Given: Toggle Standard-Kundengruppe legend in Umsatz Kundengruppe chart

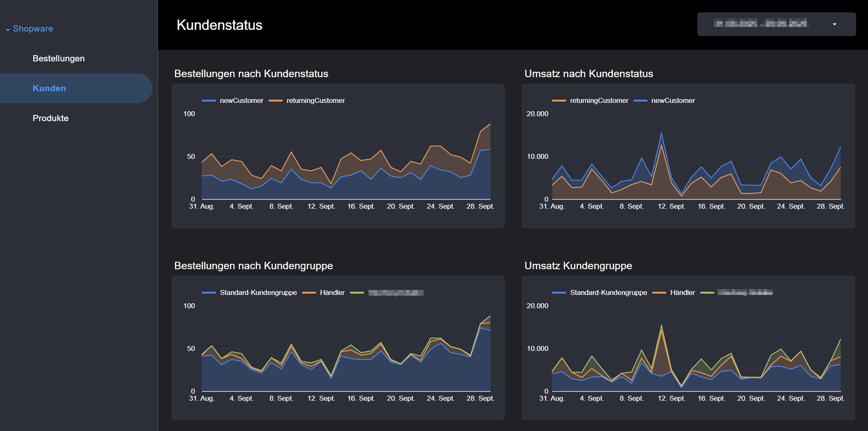Looking at the screenshot, I should 608,292.
